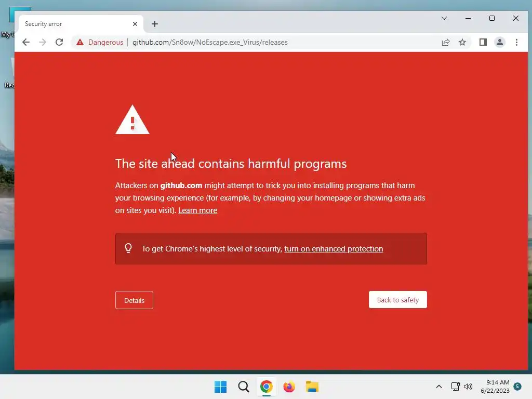Close the Security error tab

click(x=135, y=24)
